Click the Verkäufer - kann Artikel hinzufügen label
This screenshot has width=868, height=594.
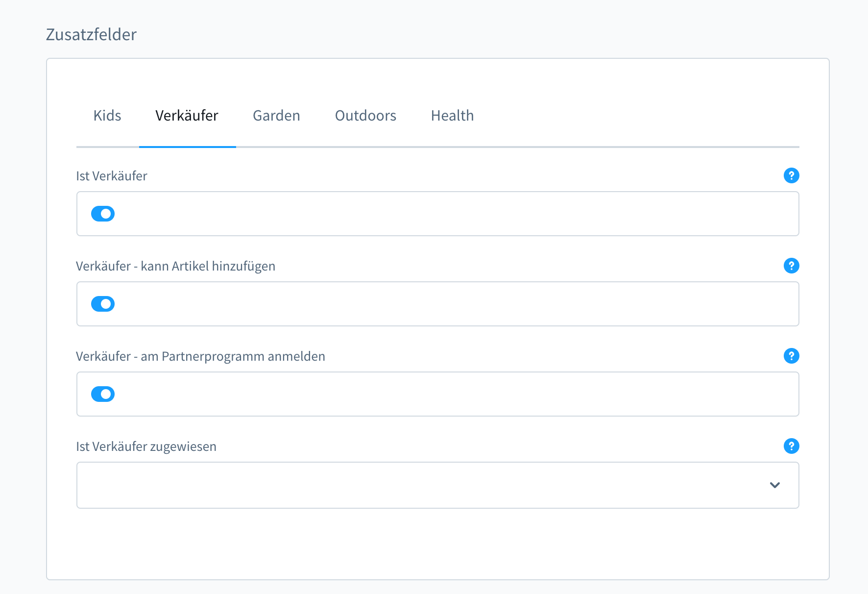175,266
